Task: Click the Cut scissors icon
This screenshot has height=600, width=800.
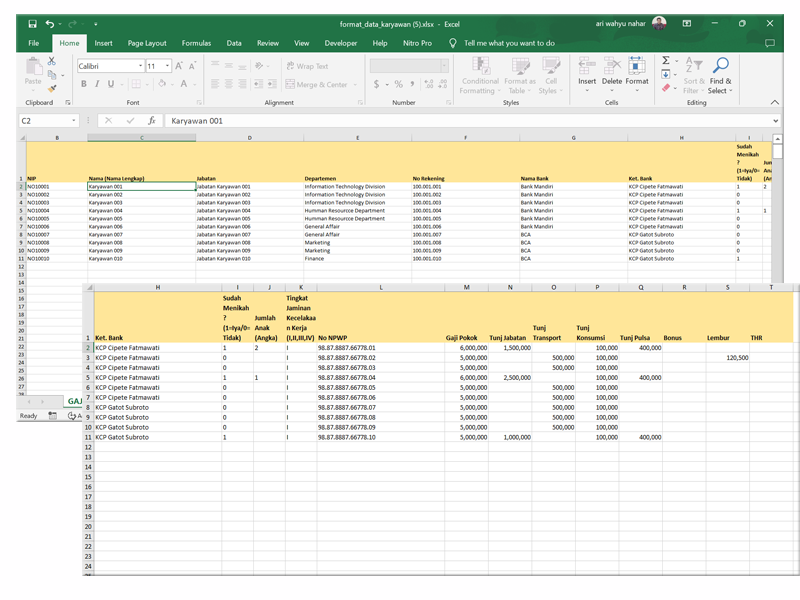Action: 51,61
